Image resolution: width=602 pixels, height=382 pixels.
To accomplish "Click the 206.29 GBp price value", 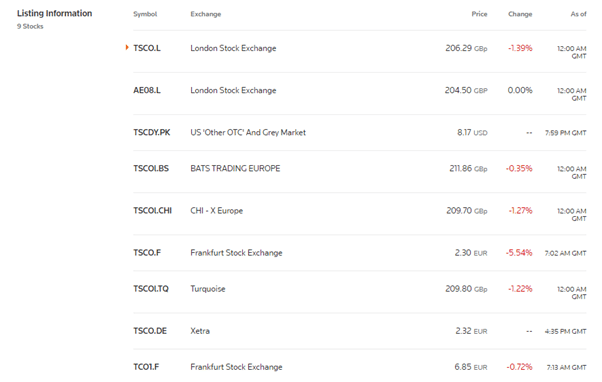I will pyautogui.click(x=466, y=48).
